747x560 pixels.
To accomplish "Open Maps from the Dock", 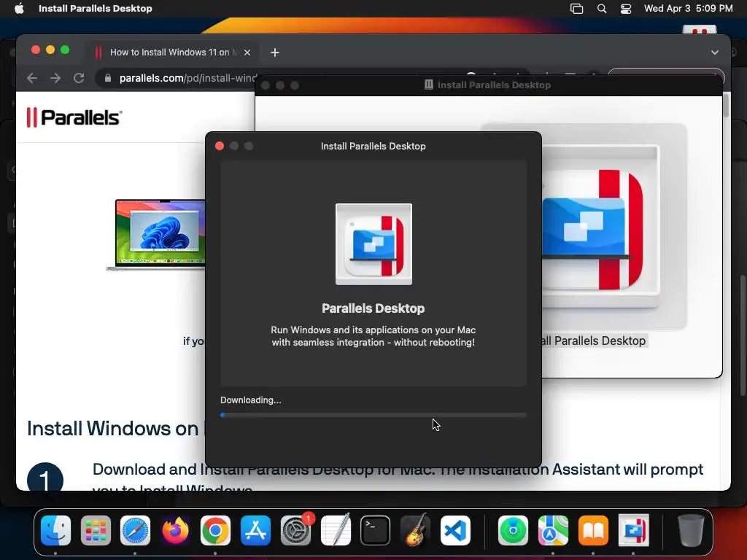I will [x=553, y=530].
